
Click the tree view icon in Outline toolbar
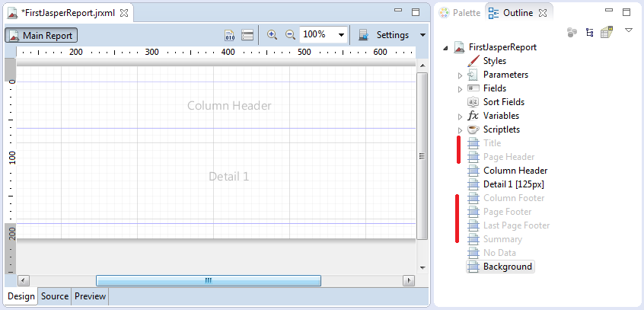(x=590, y=33)
